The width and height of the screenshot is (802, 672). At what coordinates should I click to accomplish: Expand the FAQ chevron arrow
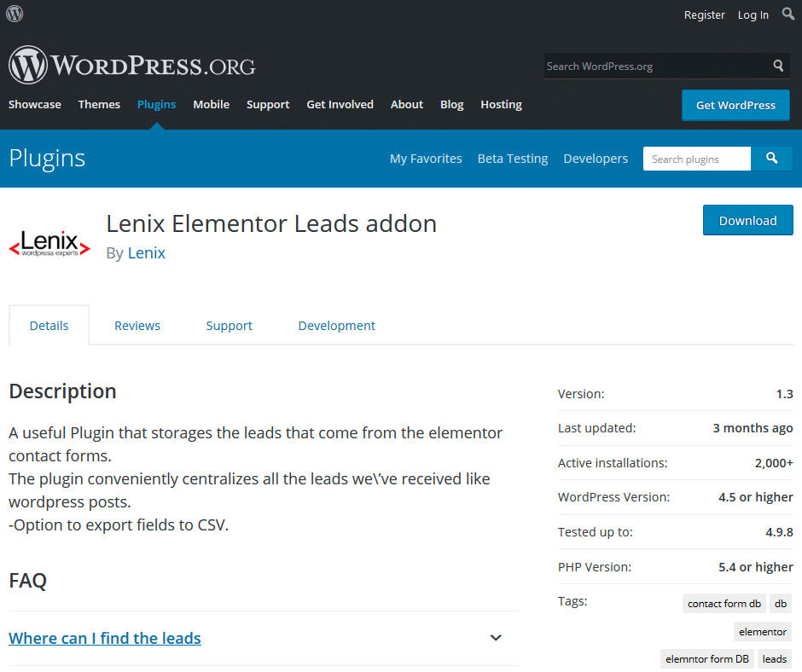496,638
